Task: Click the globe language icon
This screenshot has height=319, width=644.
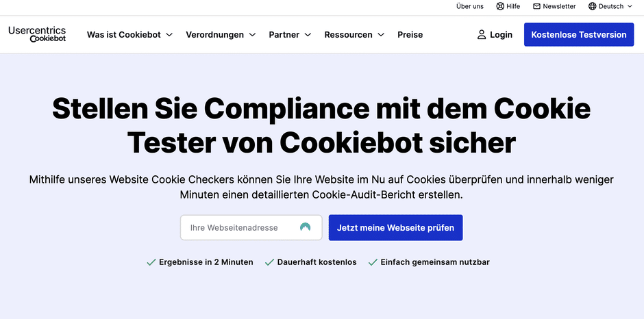Action: tap(592, 6)
